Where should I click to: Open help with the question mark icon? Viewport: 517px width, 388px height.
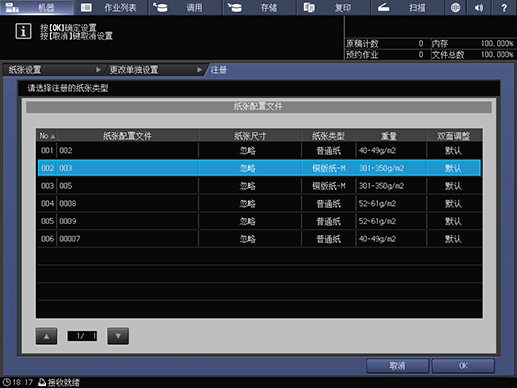click(504, 7)
